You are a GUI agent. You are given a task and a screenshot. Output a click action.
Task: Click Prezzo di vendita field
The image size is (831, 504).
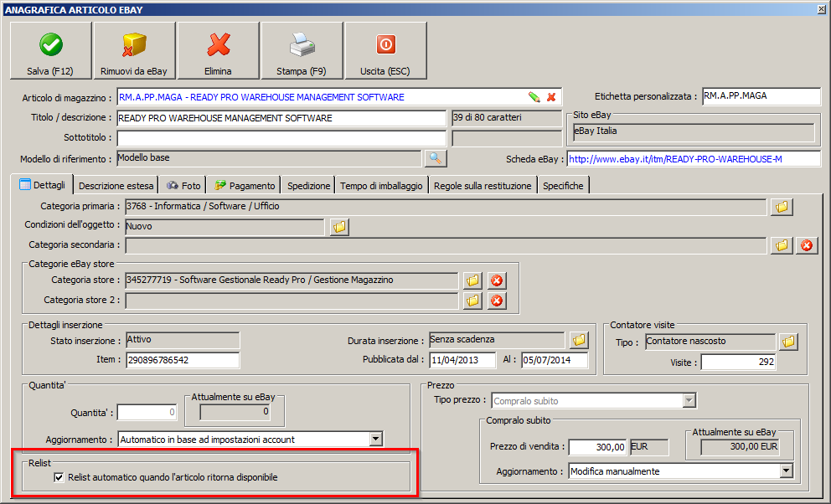[597, 447]
